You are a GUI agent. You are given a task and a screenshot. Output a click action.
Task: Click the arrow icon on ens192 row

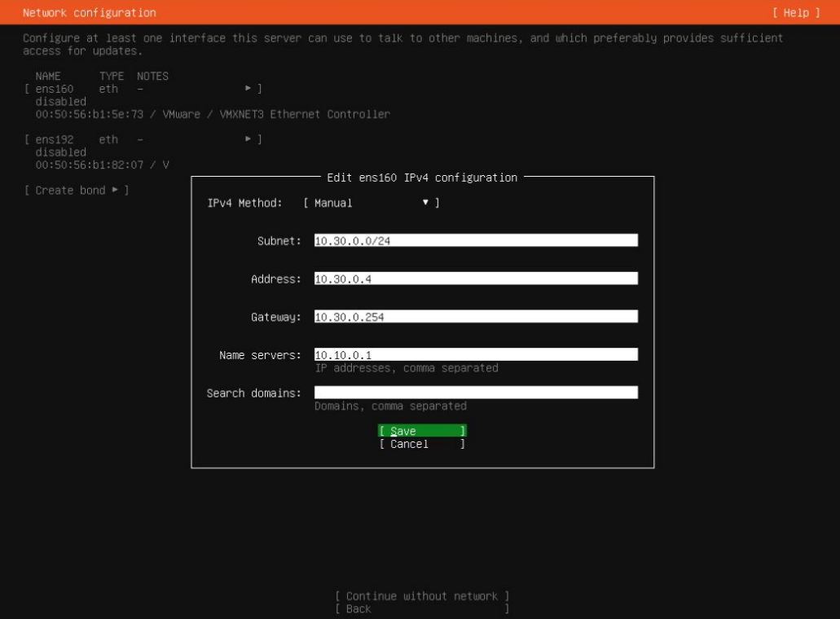coord(248,139)
